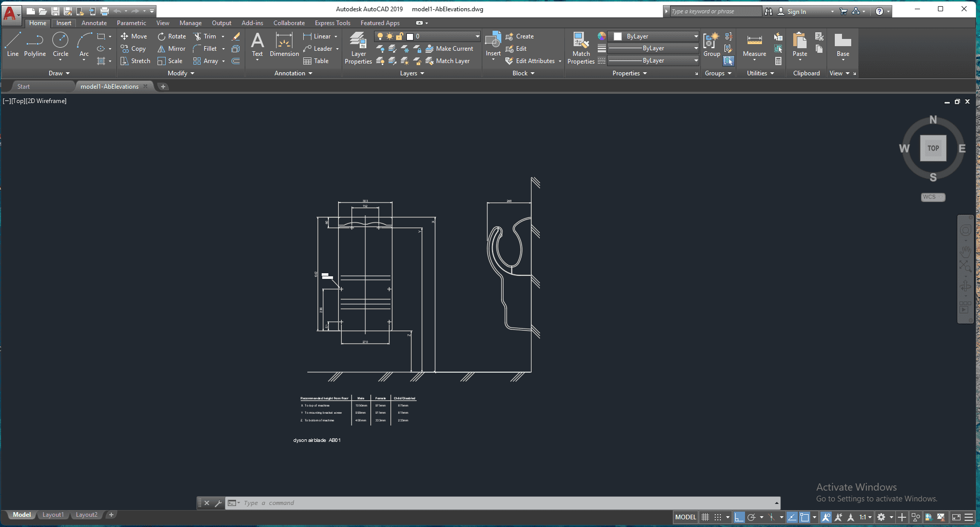Toggle Ortho mode in status bar
Image resolution: width=980 pixels, height=527 pixels.
pos(739,517)
